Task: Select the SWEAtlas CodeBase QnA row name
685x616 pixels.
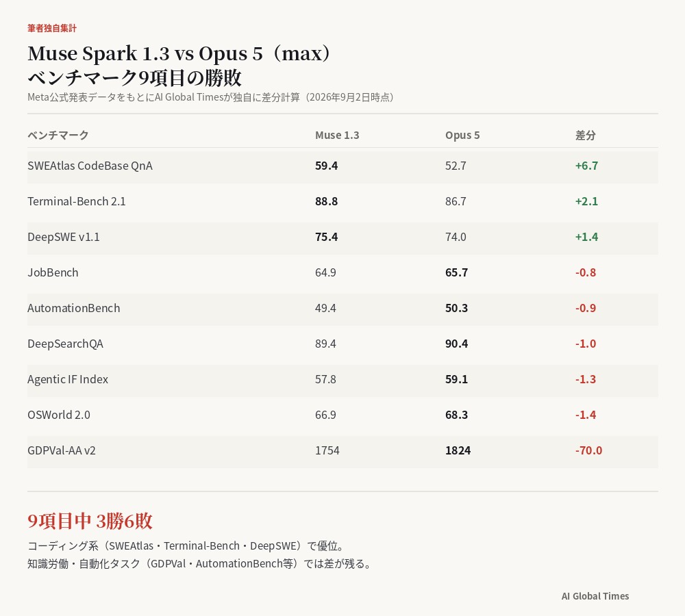Action: 90,166
